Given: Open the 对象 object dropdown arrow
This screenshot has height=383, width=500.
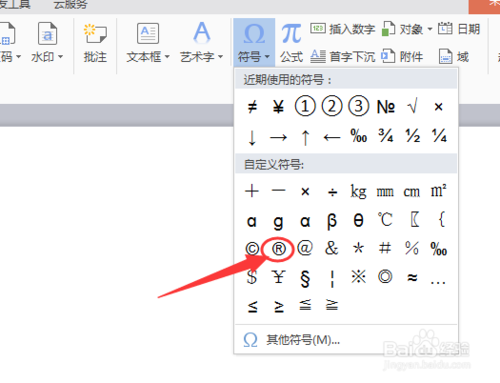Looking at the screenshot, I should pyautogui.click(x=430, y=29).
